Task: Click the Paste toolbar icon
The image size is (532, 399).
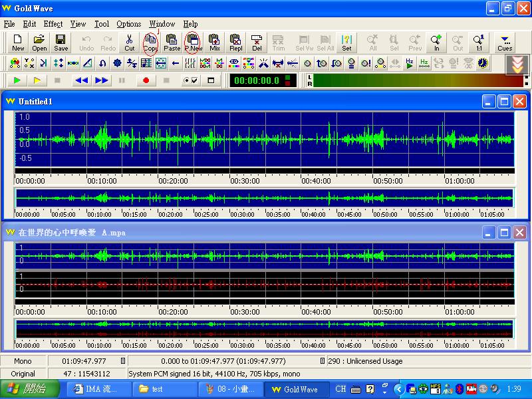Action: click(x=172, y=43)
